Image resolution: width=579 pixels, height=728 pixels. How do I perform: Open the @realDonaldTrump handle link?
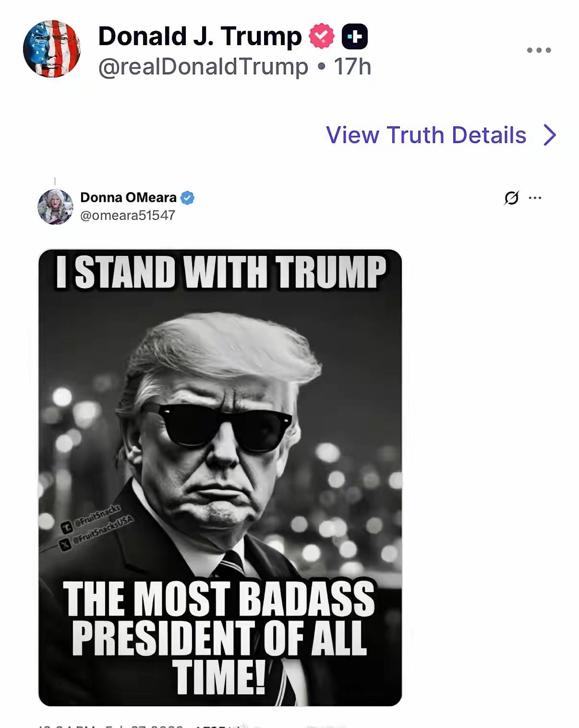(x=203, y=67)
